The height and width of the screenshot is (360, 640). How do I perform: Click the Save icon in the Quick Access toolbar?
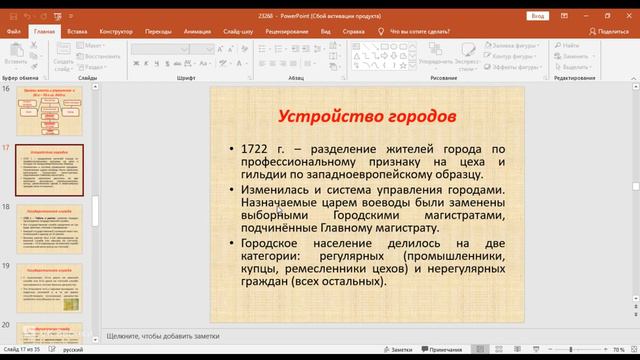[13, 16]
